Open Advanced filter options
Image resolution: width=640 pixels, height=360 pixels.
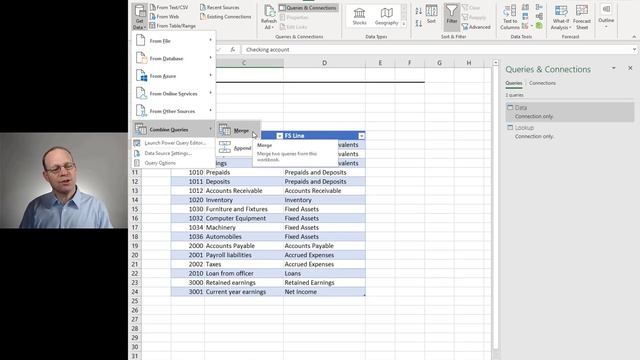476,27
